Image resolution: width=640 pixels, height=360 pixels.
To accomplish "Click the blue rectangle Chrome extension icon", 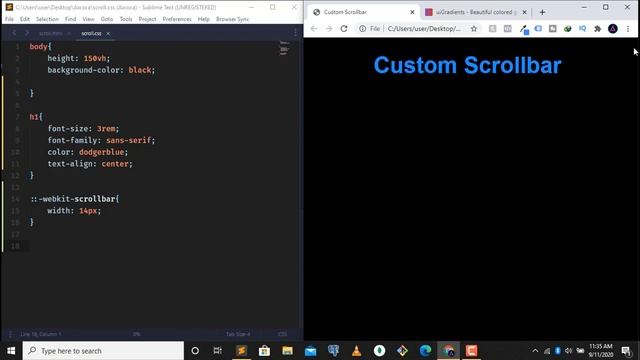I will tap(538, 29).
